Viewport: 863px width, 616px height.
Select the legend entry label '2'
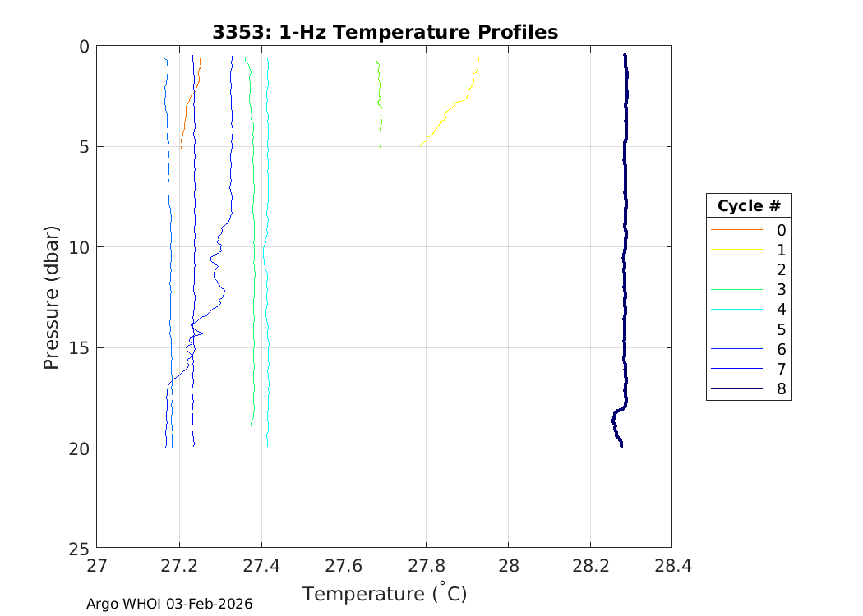click(781, 270)
